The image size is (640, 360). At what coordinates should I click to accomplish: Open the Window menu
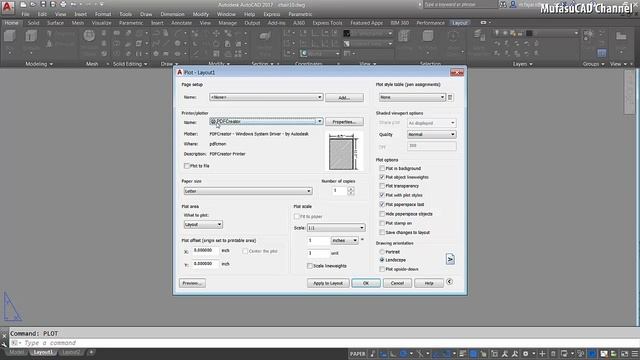[226, 14]
